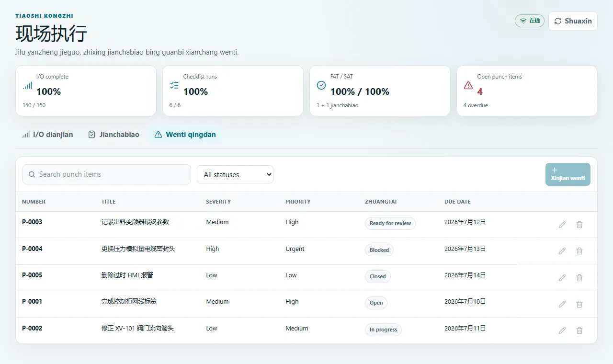Delete punch item P-0001
Screen dimensions: 613x364
click(579, 304)
